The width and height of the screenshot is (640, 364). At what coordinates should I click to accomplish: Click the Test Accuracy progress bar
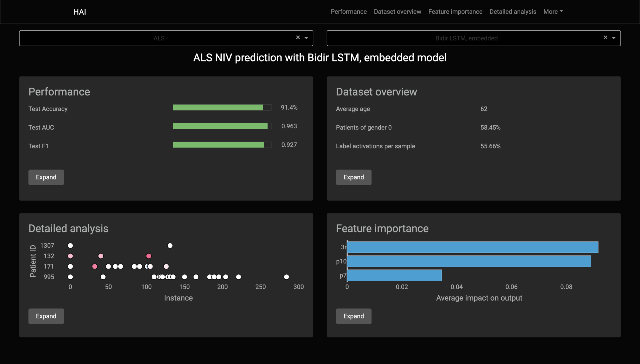pos(222,108)
